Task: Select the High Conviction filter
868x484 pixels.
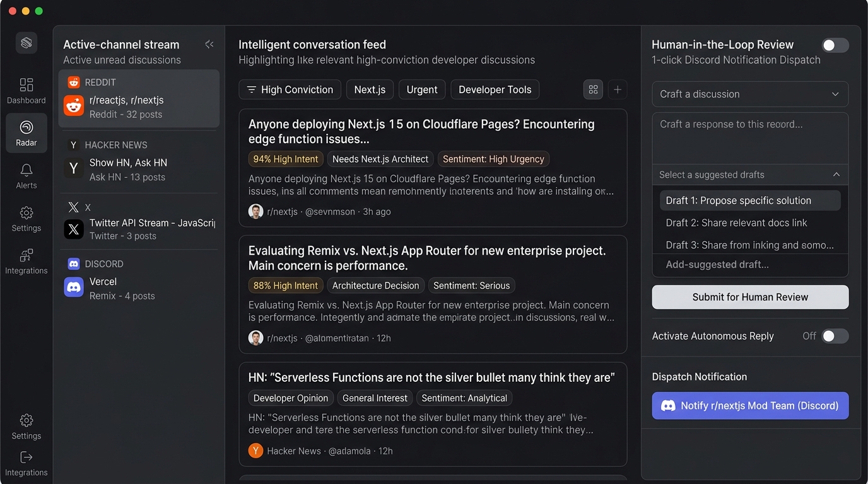Action: (290, 89)
